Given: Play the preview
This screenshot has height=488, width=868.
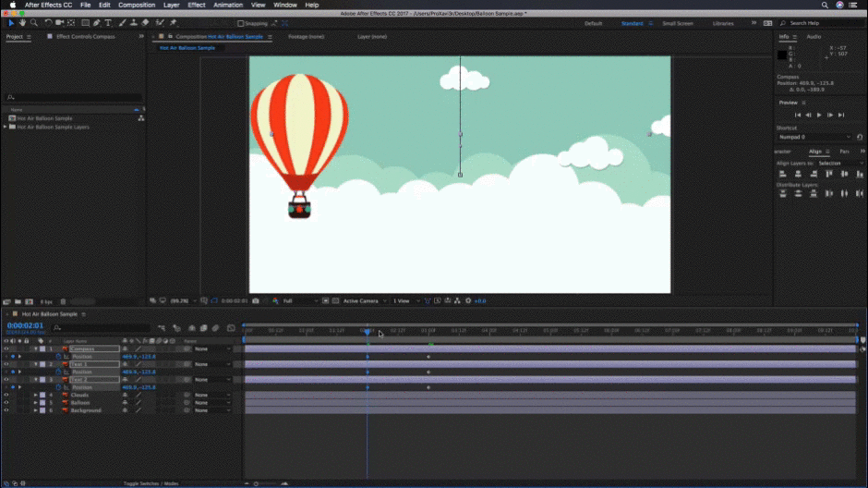Looking at the screenshot, I should (819, 115).
